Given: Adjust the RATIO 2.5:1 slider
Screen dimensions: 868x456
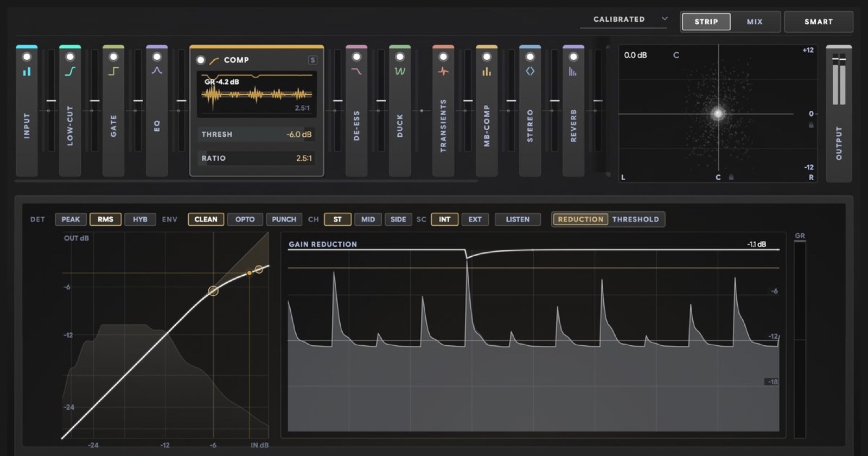Looking at the screenshot, I should [x=256, y=158].
